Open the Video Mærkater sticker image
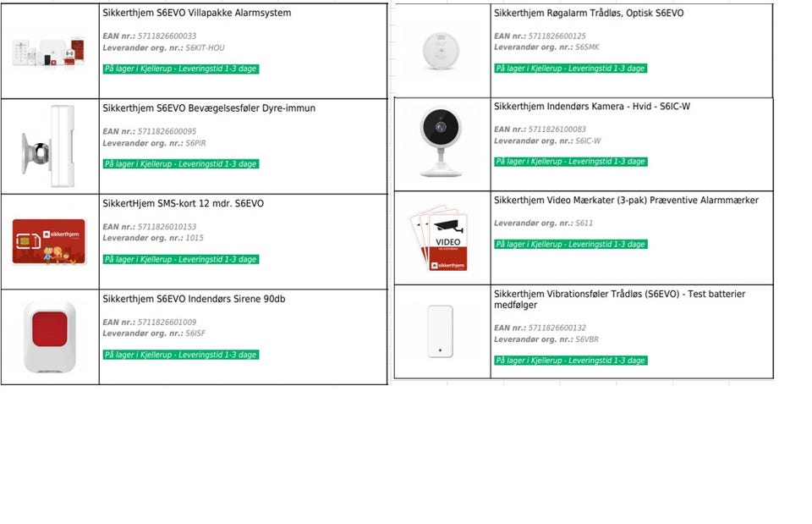 point(439,239)
